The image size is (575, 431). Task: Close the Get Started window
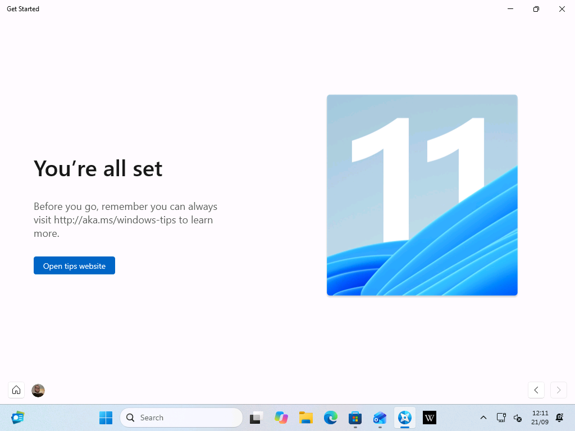click(562, 9)
